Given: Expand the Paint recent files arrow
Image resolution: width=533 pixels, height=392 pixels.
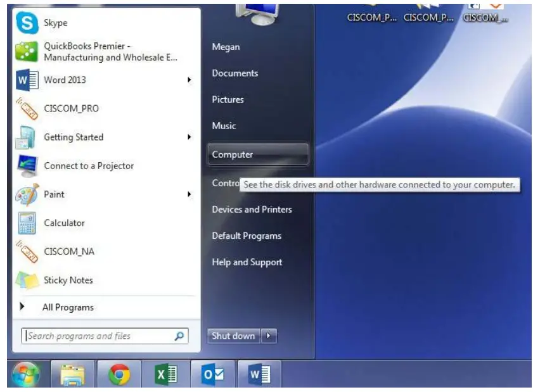Looking at the screenshot, I should click(x=189, y=194).
